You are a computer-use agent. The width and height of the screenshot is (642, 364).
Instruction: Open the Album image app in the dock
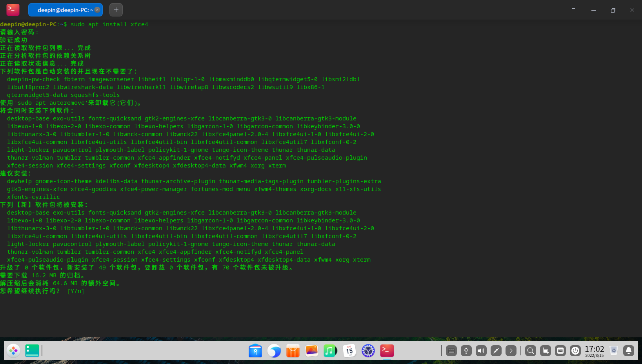[x=312, y=351]
